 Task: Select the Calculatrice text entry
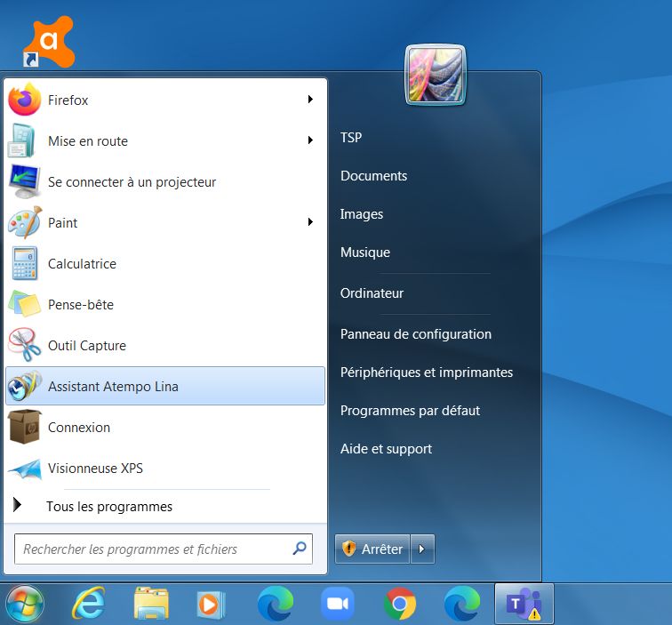tap(82, 264)
